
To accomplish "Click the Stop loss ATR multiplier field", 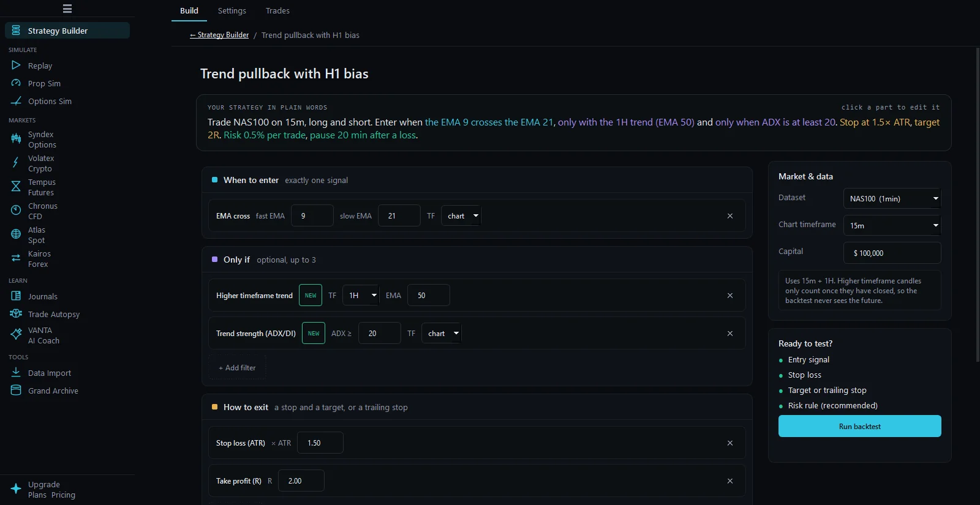I will click(x=320, y=443).
